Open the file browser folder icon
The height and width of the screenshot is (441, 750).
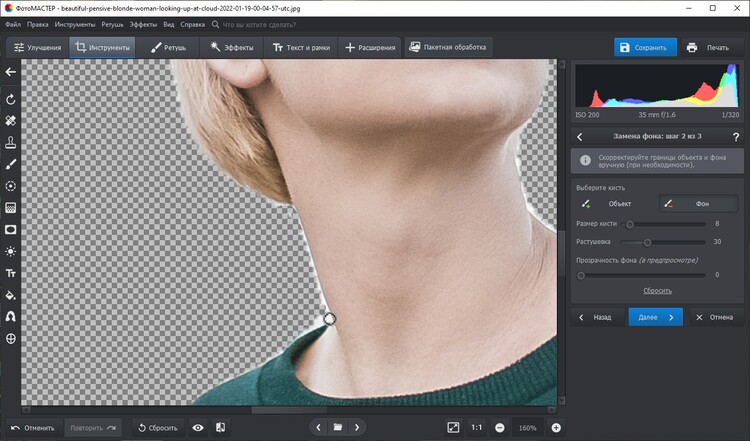click(x=338, y=427)
